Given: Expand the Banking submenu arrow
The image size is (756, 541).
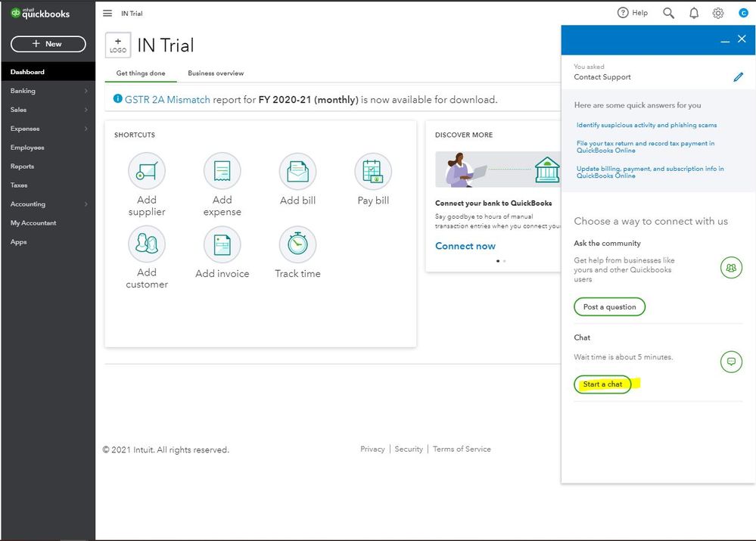Looking at the screenshot, I should click(x=86, y=91).
